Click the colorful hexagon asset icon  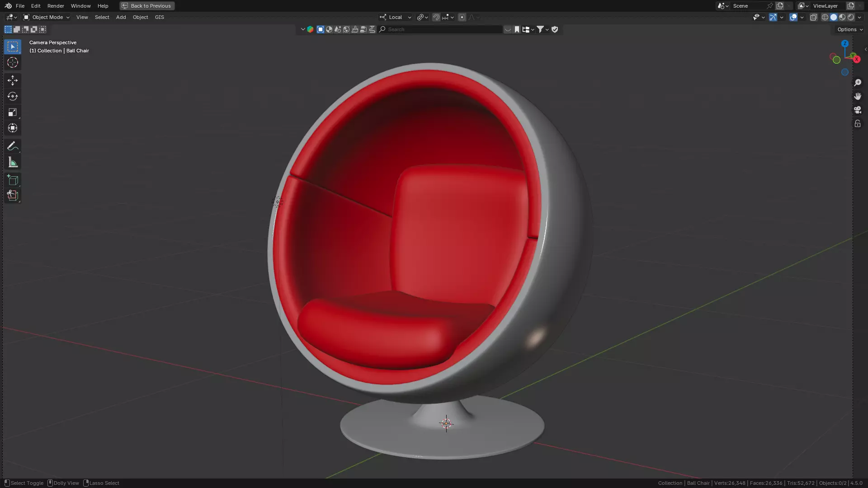(310, 29)
